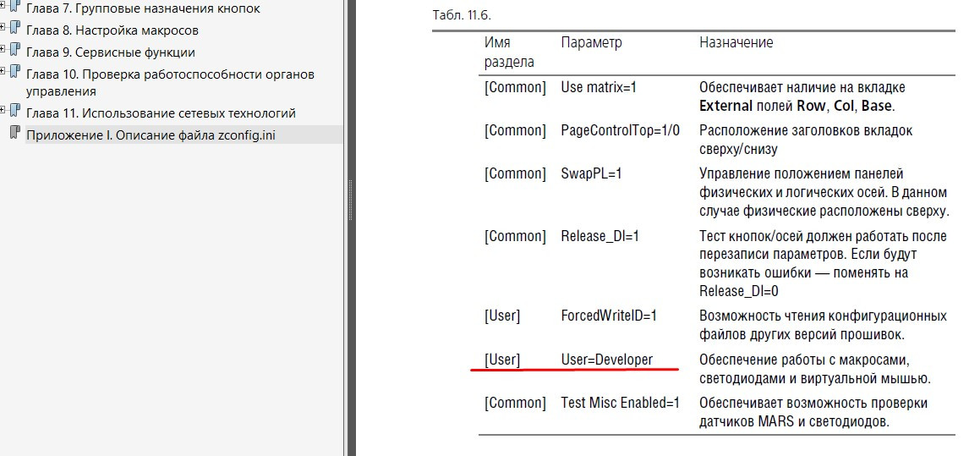Click description about макросами, светодиодами и виртуальной мышью
Viewport: 980px width, 456px height.
816,369
